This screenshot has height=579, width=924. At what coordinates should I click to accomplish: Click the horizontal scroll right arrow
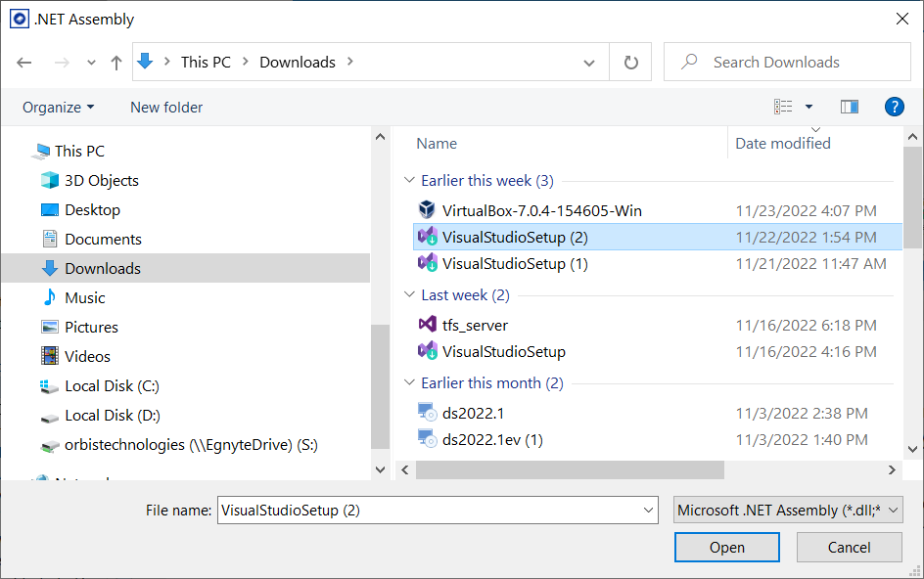point(892,469)
